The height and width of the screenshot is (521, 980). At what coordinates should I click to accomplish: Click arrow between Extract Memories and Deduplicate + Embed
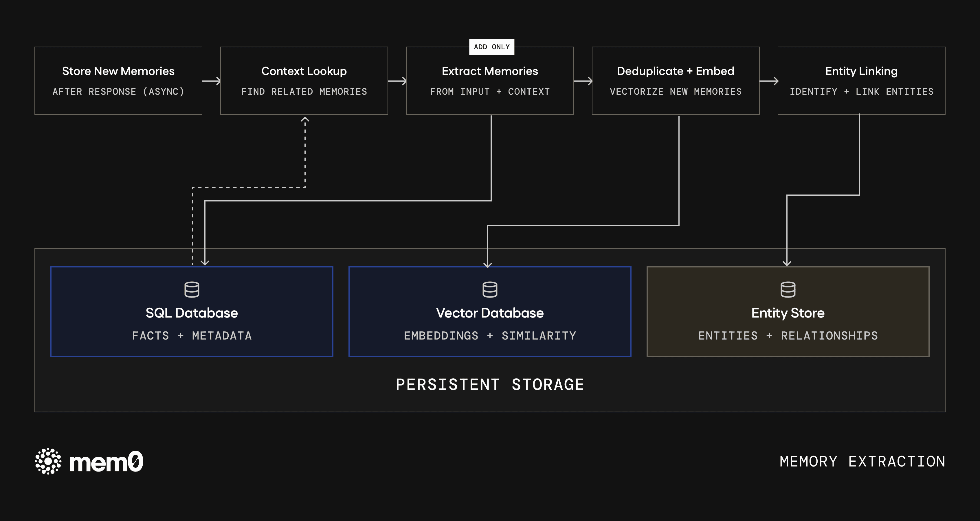click(583, 81)
